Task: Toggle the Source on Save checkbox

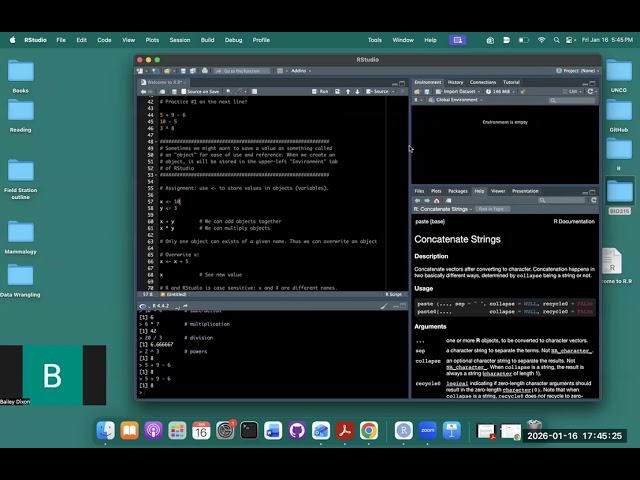Action: [x=184, y=91]
